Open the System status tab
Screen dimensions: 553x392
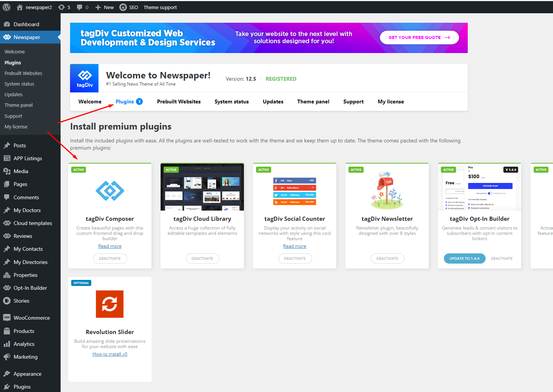[231, 102]
